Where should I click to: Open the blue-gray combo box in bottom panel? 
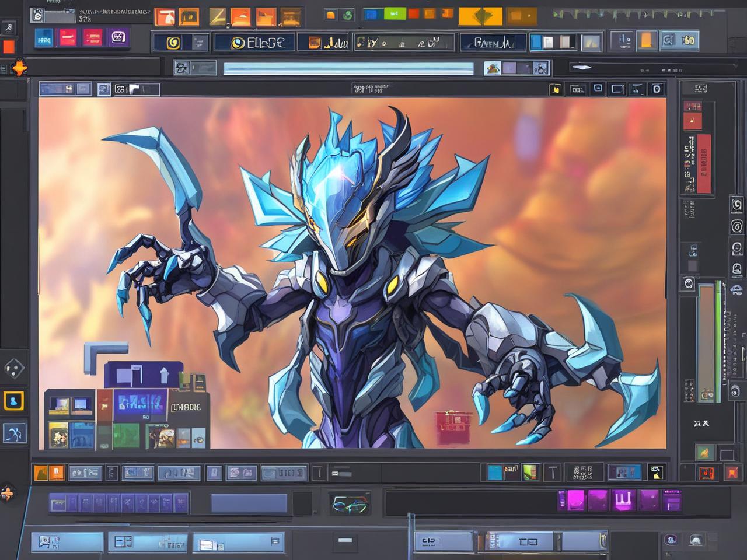click(249, 503)
